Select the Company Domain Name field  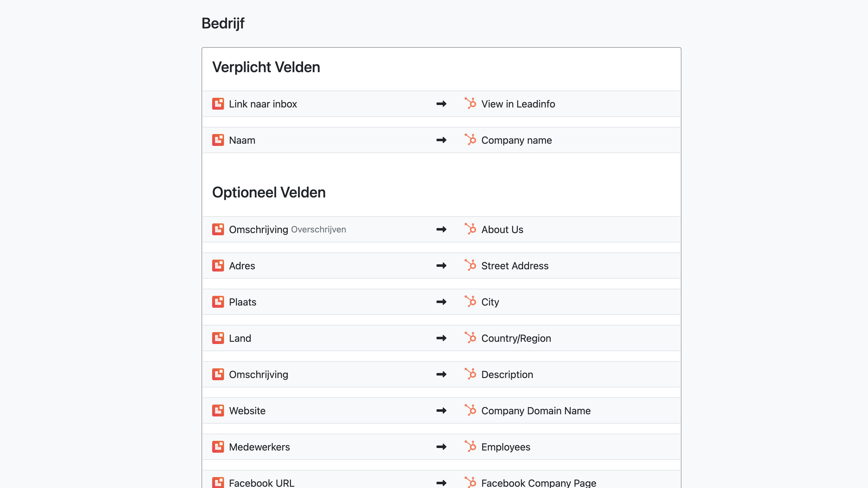click(536, 411)
